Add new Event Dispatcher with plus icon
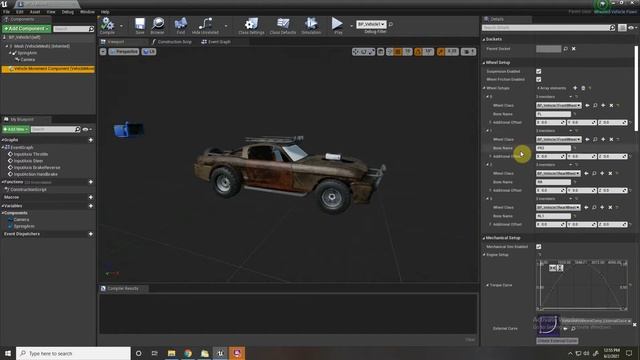This screenshot has width=640, height=360. pos(91,234)
